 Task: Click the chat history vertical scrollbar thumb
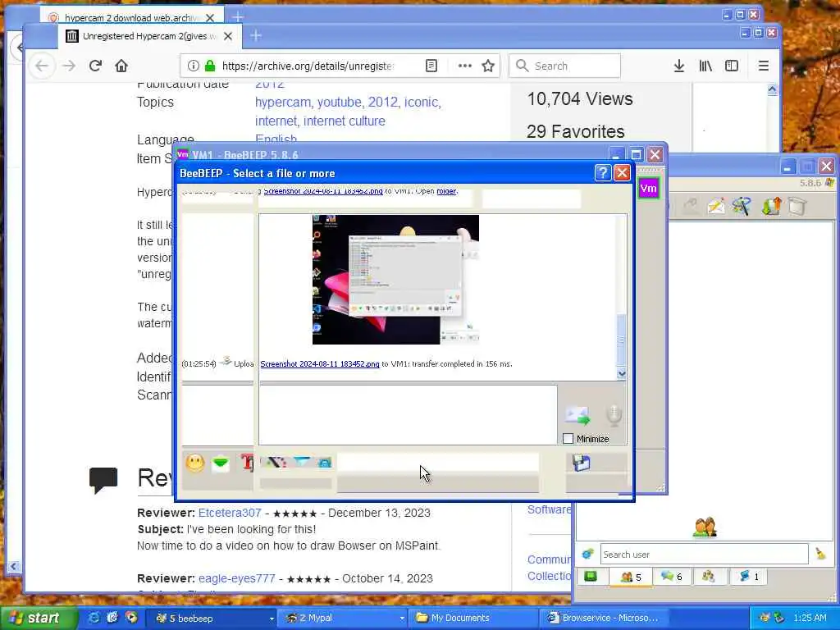pos(622,339)
